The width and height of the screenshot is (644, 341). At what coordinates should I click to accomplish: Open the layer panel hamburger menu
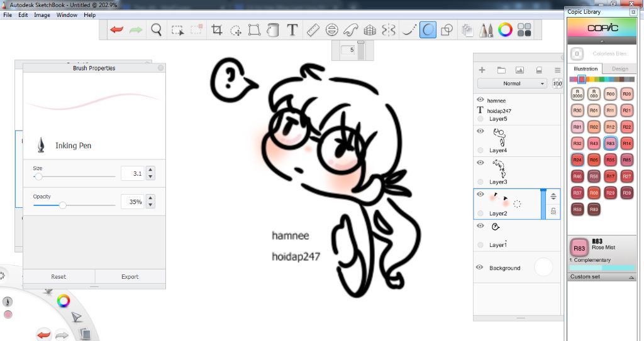point(557,70)
